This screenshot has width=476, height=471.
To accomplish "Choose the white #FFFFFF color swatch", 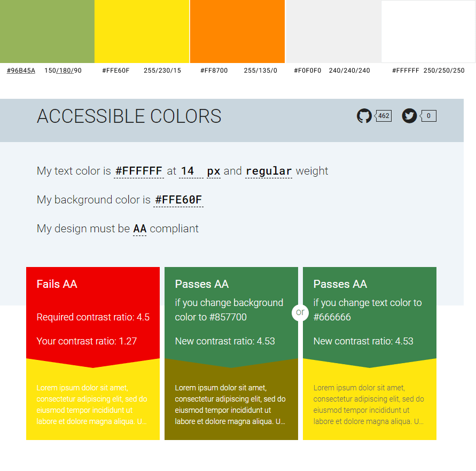I will click(x=428, y=32).
